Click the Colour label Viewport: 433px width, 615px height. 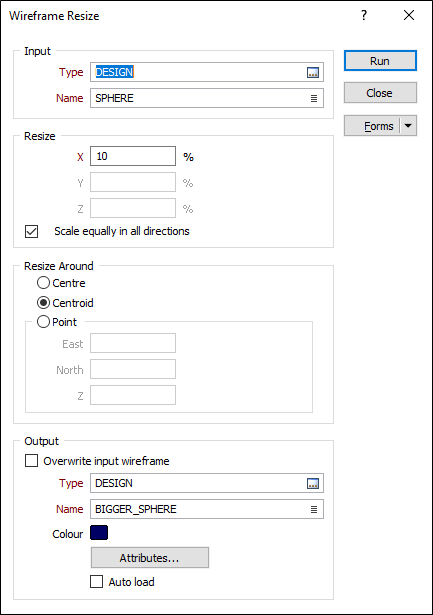68,534
